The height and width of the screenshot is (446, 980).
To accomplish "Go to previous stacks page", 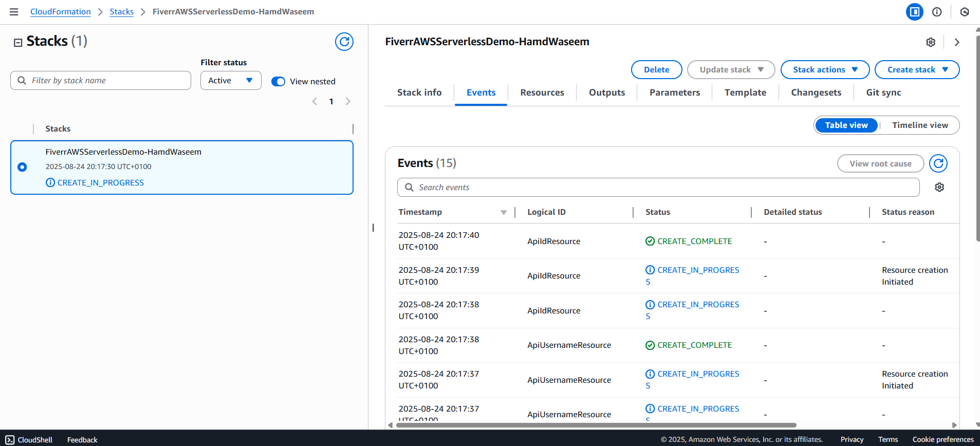I will 315,101.
